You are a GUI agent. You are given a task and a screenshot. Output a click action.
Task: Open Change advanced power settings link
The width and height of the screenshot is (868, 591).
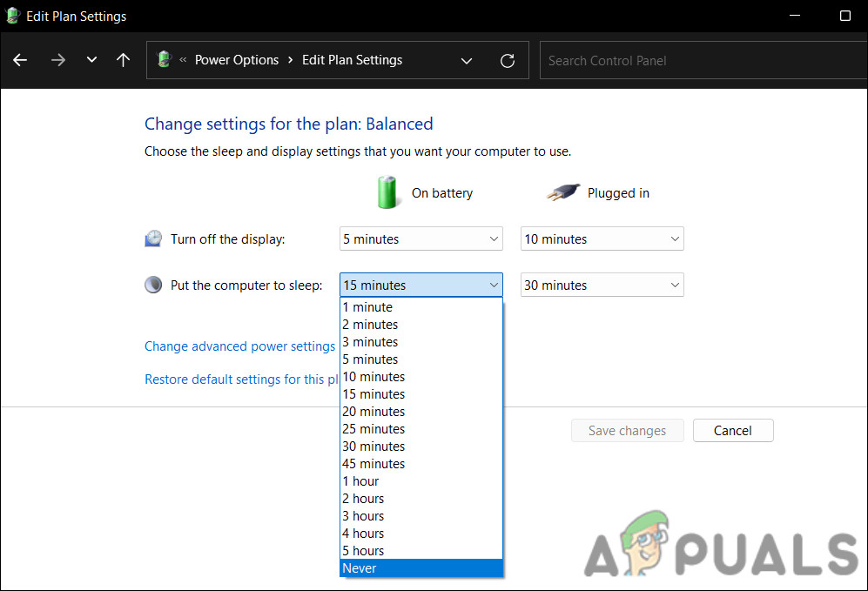point(239,346)
